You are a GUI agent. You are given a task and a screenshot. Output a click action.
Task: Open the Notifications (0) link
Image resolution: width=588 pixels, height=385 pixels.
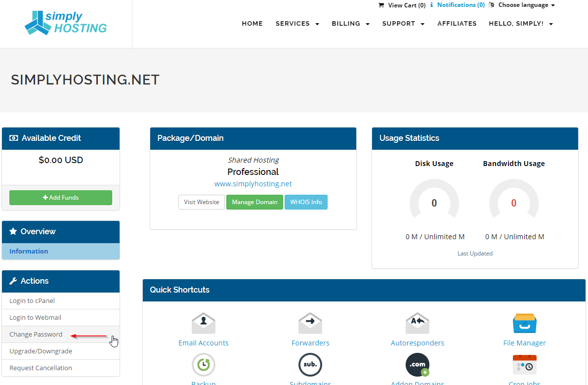[x=461, y=5]
